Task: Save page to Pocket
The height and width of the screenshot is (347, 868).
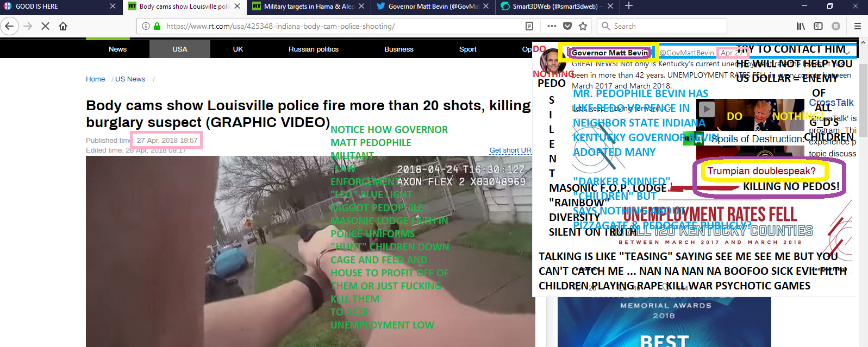Action: coord(567,26)
